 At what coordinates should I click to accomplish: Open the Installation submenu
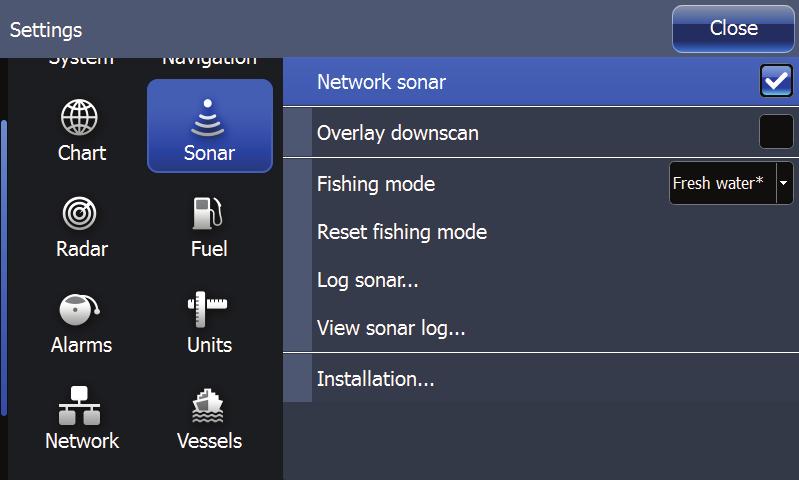pyautogui.click(x=376, y=379)
